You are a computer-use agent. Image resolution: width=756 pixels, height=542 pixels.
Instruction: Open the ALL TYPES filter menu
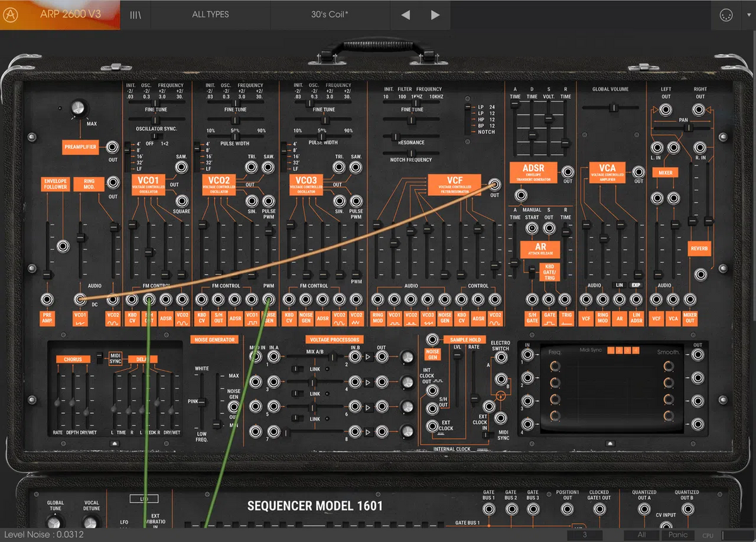[x=210, y=14]
